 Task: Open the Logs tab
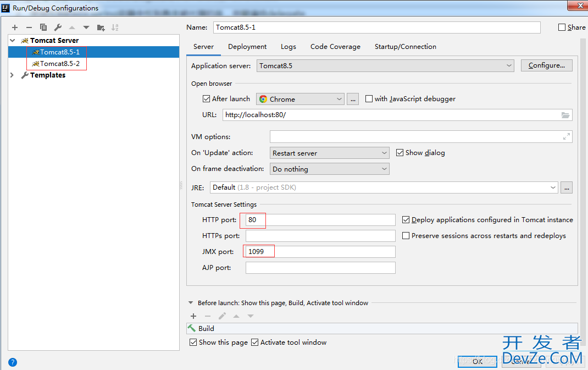[x=289, y=47]
